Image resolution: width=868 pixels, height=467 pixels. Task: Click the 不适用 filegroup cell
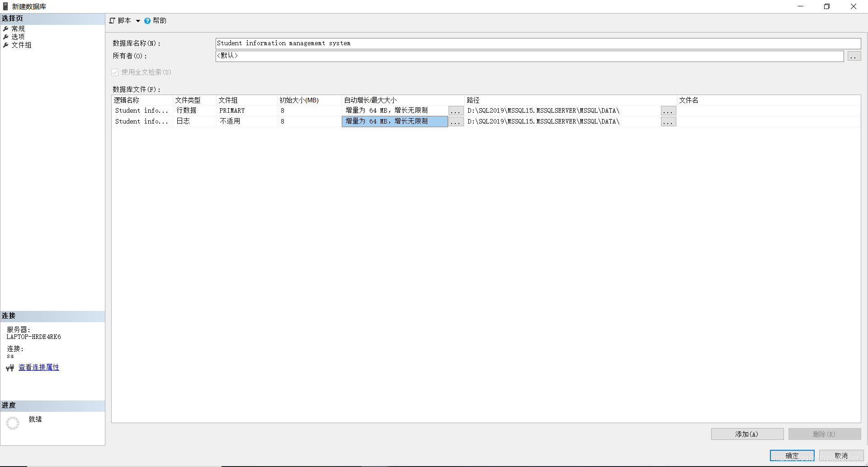point(247,121)
